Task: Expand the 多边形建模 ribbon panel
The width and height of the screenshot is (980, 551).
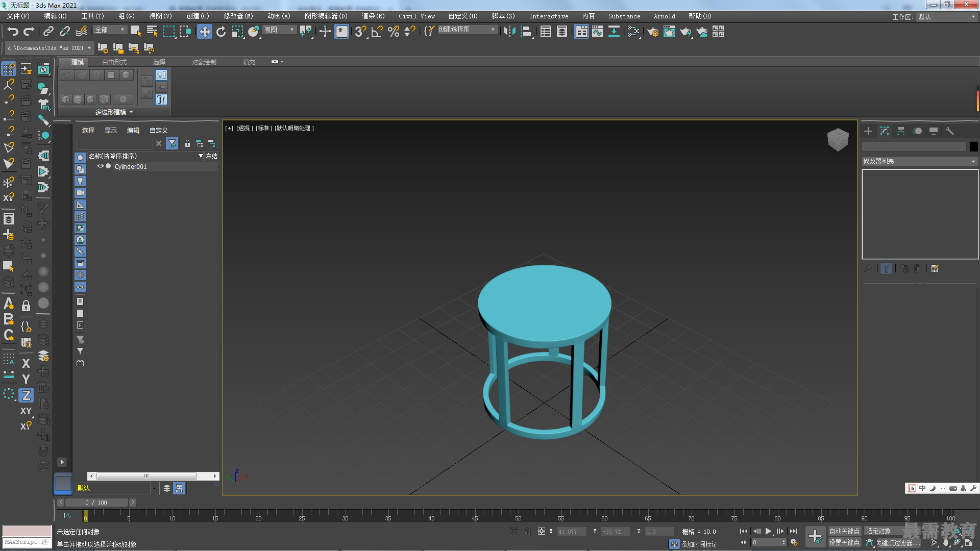Action: point(114,112)
